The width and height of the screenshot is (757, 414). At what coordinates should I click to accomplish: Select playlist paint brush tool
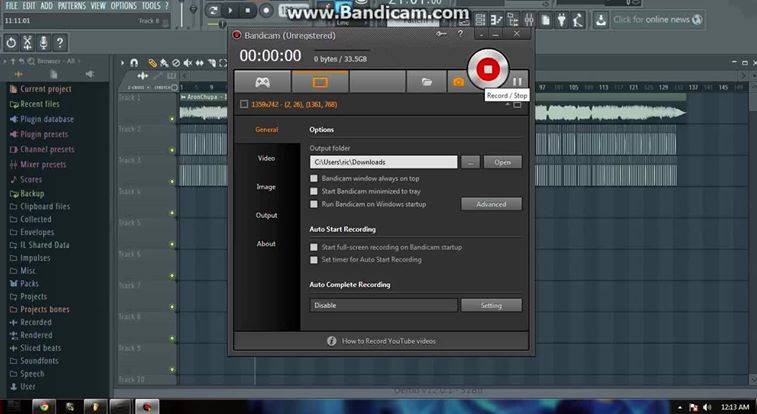coord(164,63)
